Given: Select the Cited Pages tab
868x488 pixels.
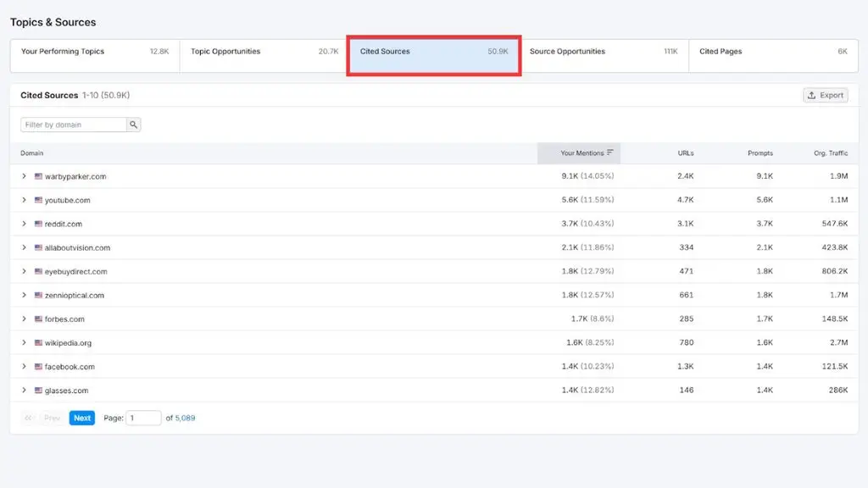Looking at the screenshot, I should [773, 55].
